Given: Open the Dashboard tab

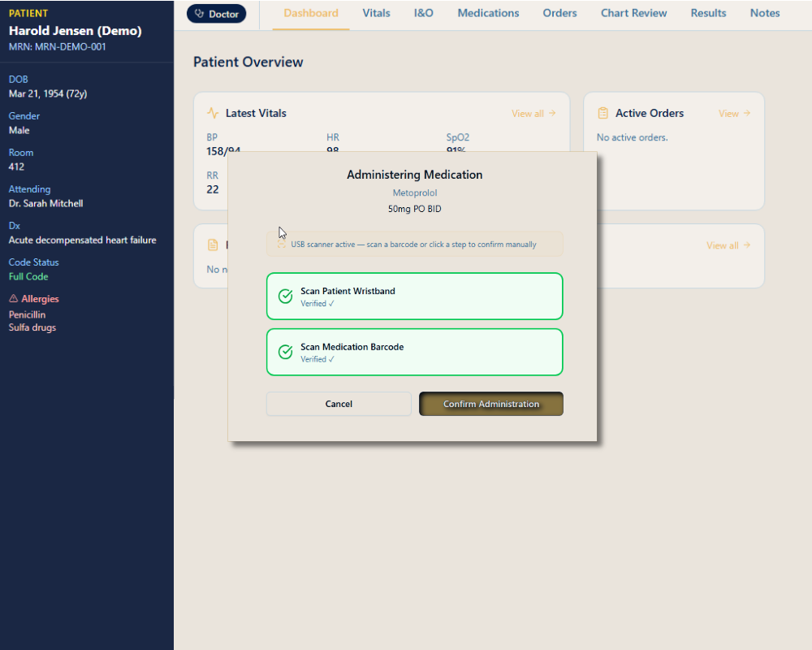Looking at the screenshot, I should (x=311, y=14).
